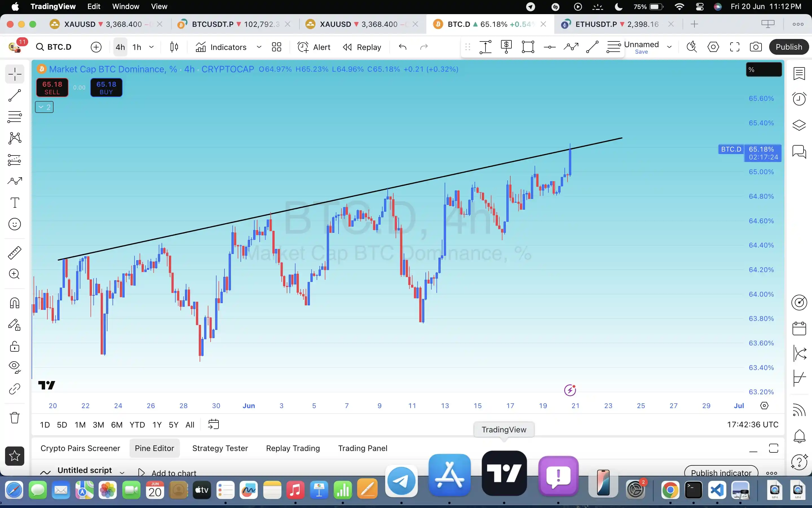Select the Text annotation tool
The width and height of the screenshot is (812, 508).
click(x=15, y=203)
